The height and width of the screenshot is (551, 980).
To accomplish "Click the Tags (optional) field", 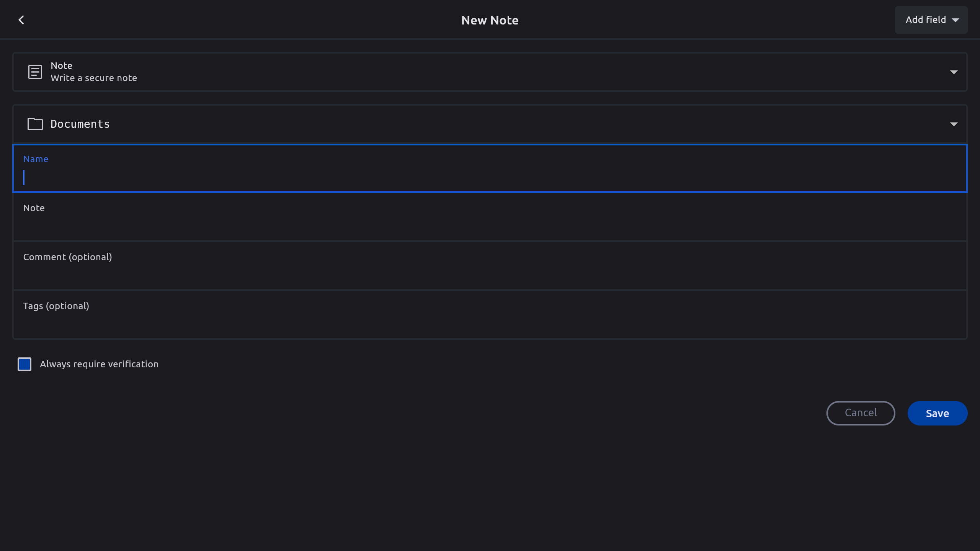I will [490, 320].
